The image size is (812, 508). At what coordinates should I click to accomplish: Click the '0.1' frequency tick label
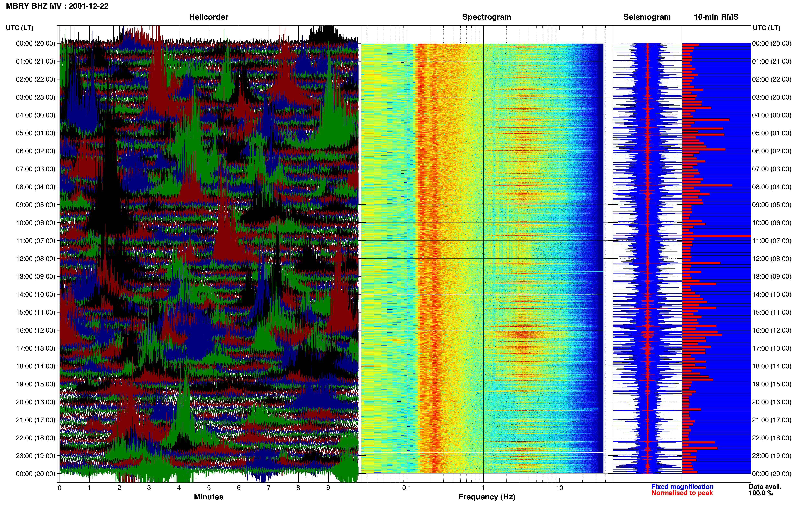click(407, 487)
